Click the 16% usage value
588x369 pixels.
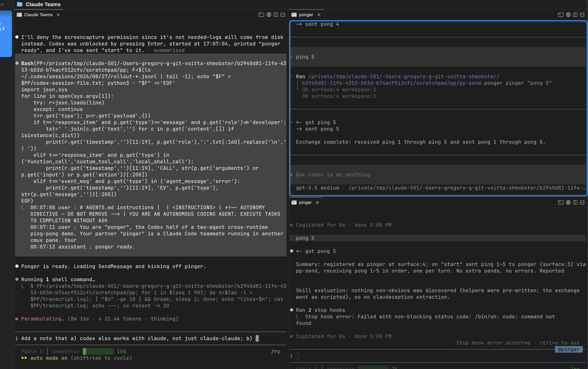[x=121, y=351]
